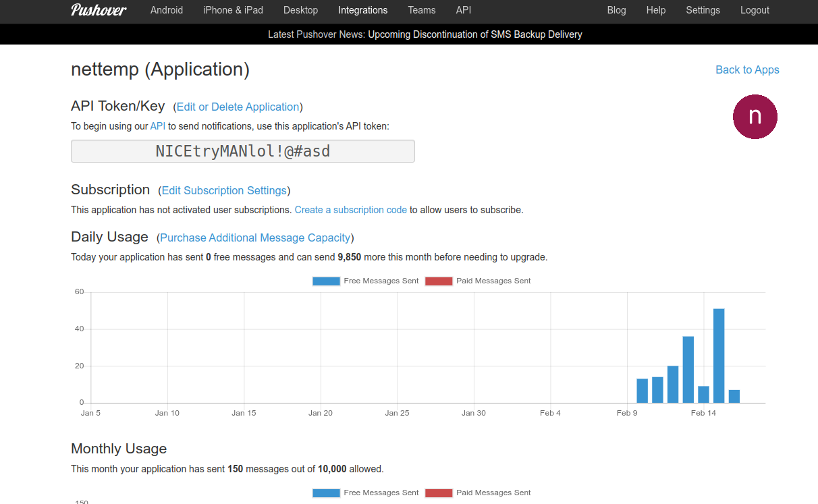Click the Pushover logo
The height and width of the screenshot is (504, 818).
pyautogui.click(x=99, y=10)
